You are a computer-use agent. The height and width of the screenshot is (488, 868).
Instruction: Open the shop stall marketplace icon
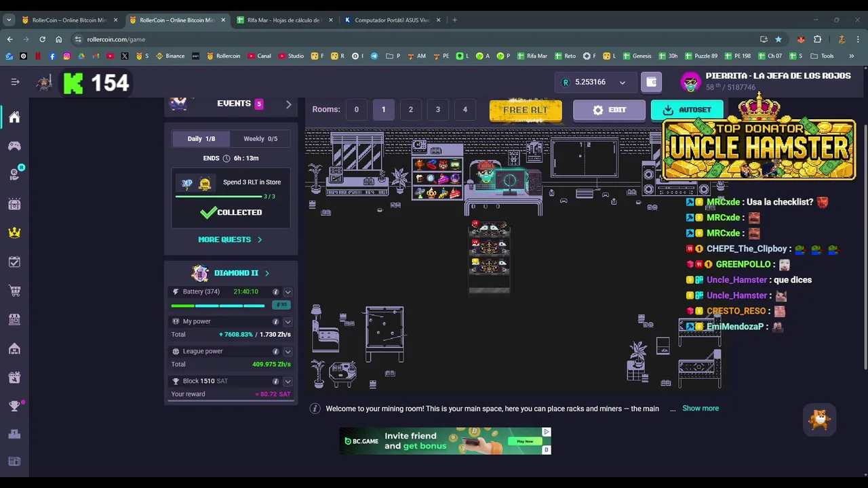(14, 319)
